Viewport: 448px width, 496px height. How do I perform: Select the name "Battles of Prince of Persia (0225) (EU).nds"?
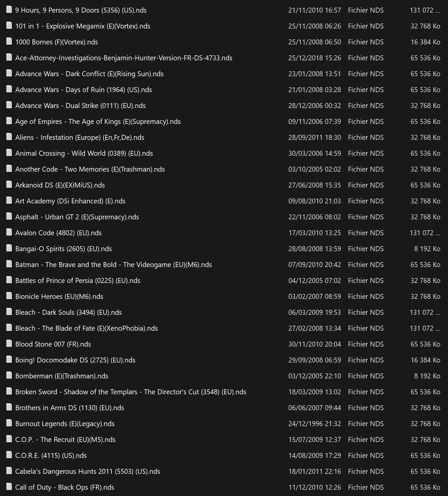[78, 281]
